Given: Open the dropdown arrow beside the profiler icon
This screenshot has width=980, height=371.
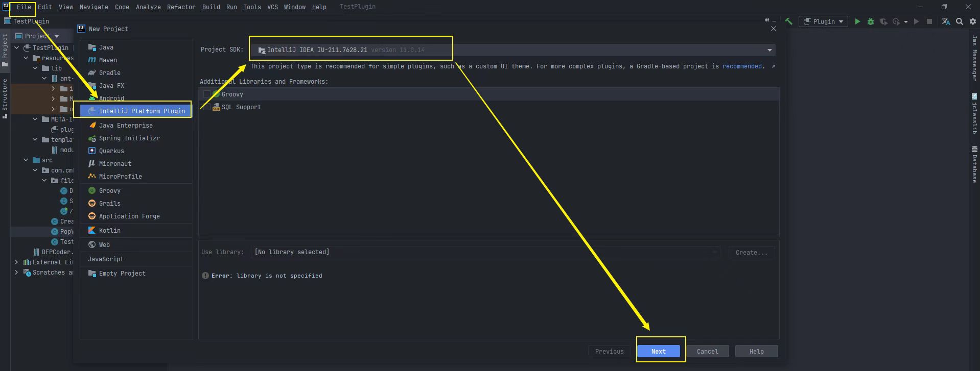Looking at the screenshot, I should coord(905,21).
